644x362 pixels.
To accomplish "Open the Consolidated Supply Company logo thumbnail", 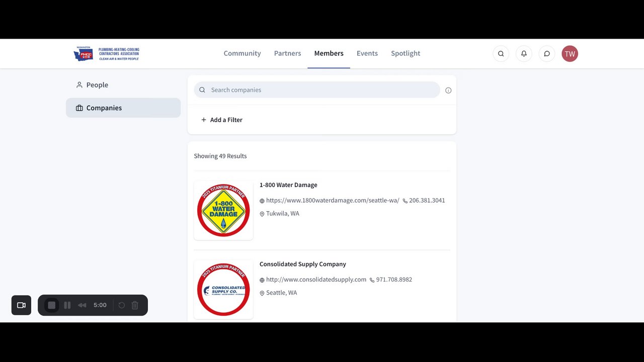I will click(x=223, y=290).
